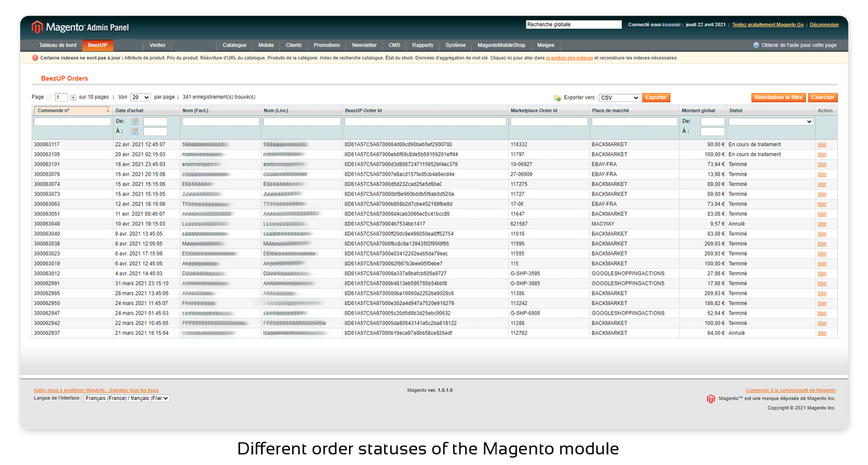Viewport: 868px width, 465px height.
Task: Click Voir for order 300062937
Action: tap(822, 333)
